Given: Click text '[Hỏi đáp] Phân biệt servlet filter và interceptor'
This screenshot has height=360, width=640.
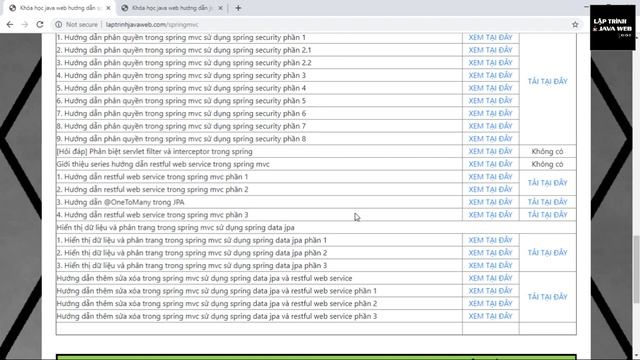Looking at the screenshot, I should point(155,151).
